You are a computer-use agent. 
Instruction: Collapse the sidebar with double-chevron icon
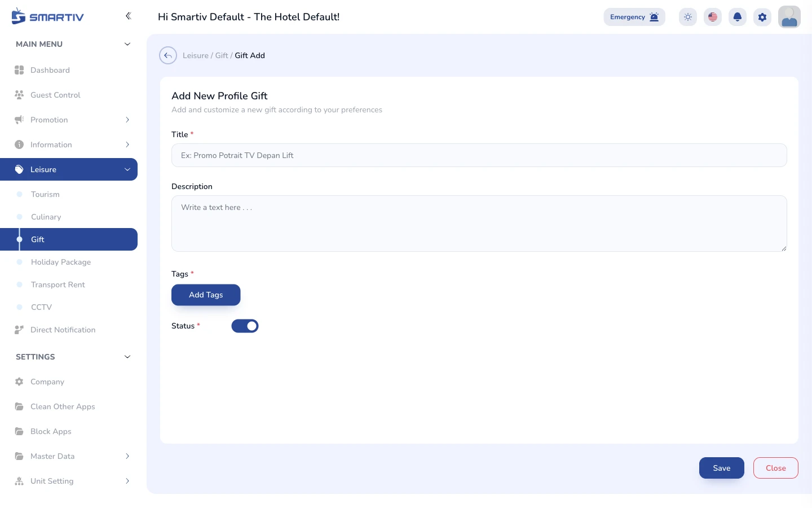click(128, 16)
